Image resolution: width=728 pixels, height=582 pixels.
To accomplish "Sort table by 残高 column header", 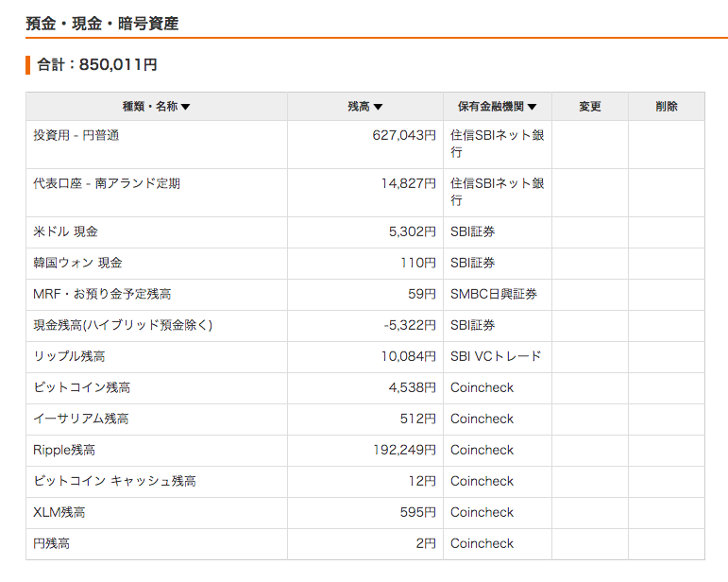I will [x=364, y=107].
